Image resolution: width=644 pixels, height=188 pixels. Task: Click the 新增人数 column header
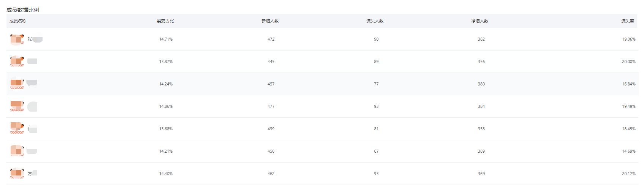point(270,21)
